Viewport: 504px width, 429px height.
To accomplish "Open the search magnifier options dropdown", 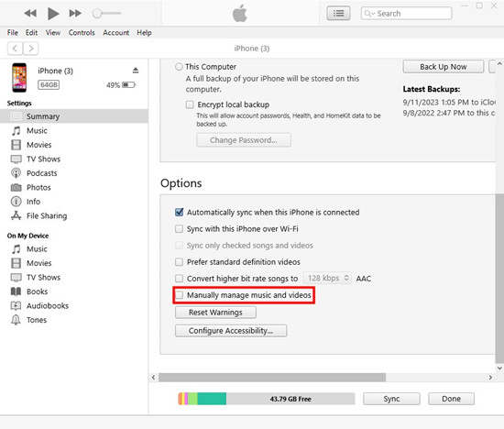I will pos(369,14).
